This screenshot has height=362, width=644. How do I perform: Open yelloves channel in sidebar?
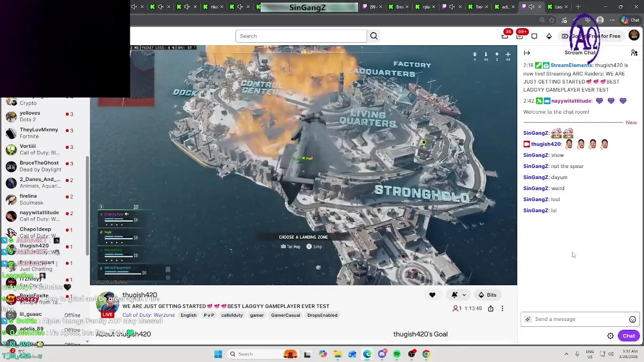(44, 116)
